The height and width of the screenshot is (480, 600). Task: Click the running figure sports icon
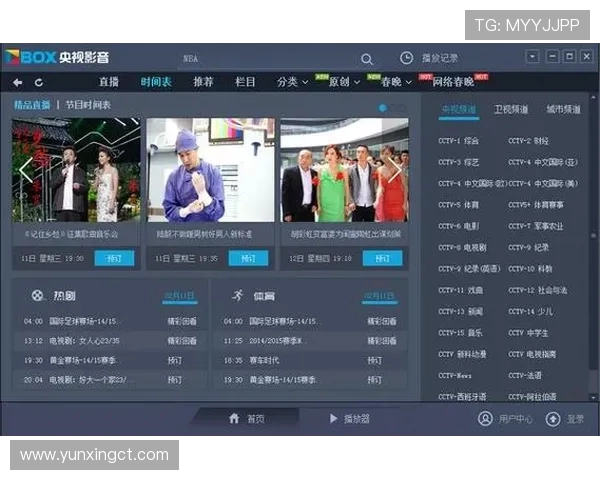(x=238, y=296)
